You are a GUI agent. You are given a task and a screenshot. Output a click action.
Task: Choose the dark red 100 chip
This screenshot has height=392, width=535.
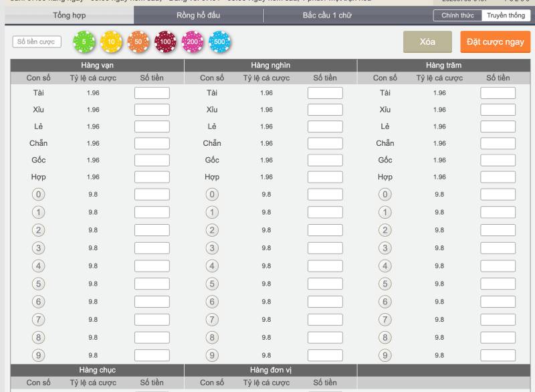coord(165,42)
